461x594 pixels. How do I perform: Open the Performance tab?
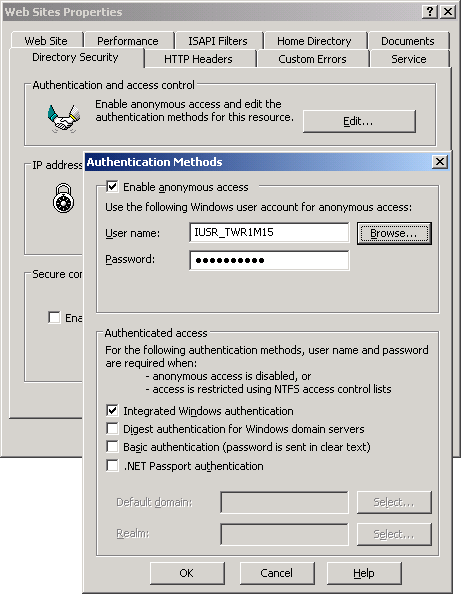(x=128, y=41)
